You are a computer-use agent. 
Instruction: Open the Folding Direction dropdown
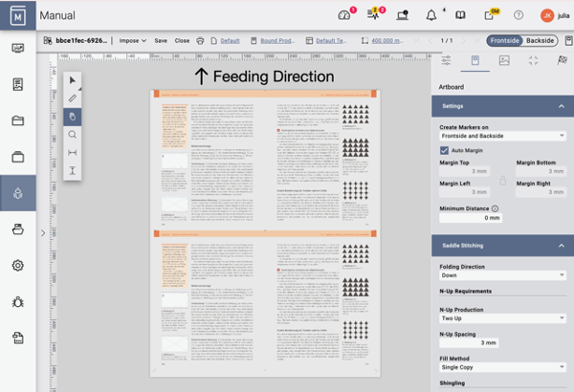pyautogui.click(x=502, y=275)
